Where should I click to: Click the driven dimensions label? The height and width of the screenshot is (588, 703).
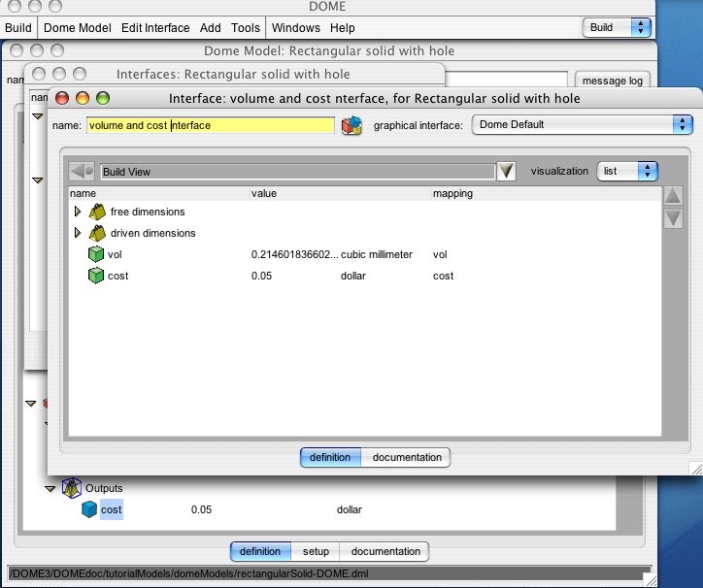[x=152, y=234]
